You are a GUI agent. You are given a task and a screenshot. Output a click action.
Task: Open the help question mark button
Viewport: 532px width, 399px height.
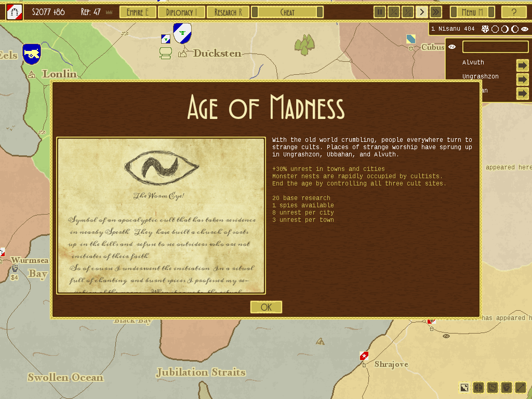click(514, 12)
